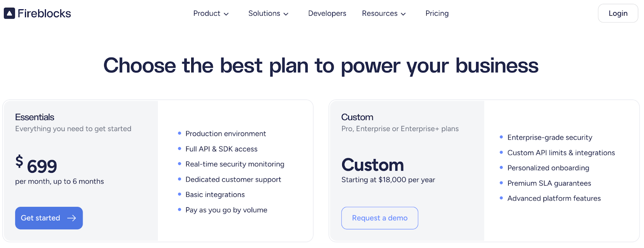This screenshot has width=644, height=248.
Task: Select the Developers menu item
Action: [327, 13]
